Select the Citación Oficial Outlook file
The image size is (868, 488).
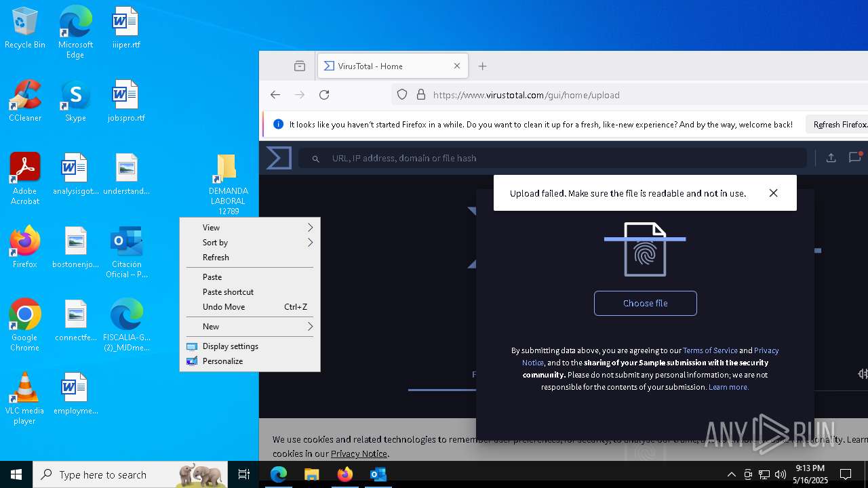[127, 253]
